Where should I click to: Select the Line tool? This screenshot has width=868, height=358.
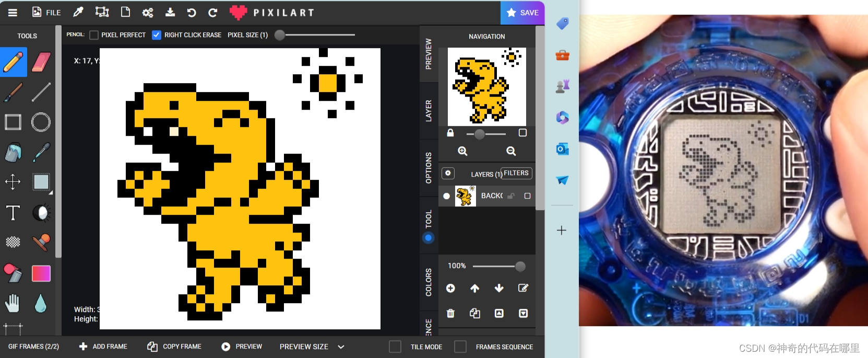[41, 92]
